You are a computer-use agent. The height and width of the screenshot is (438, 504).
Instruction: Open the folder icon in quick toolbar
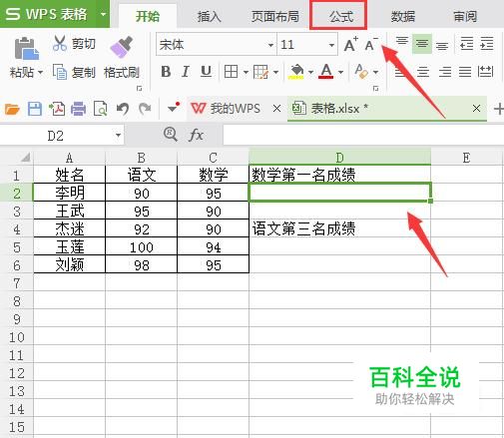[12, 109]
